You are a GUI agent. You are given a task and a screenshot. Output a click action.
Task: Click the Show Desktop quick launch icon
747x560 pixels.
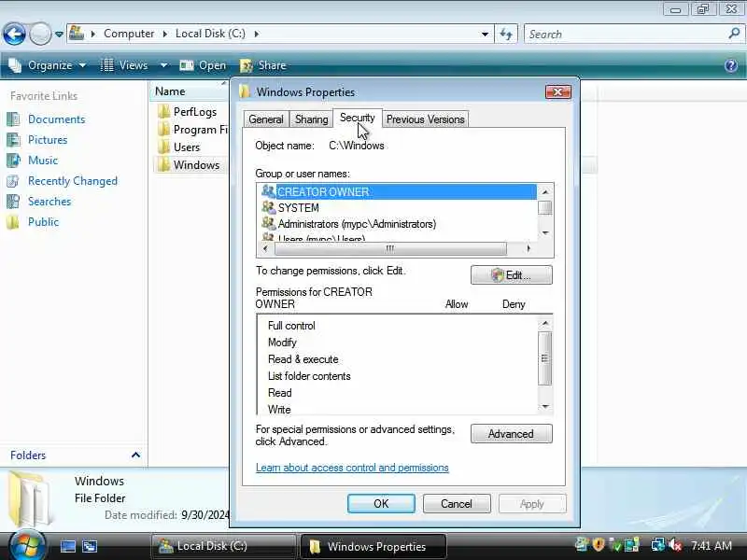(x=67, y=546)
